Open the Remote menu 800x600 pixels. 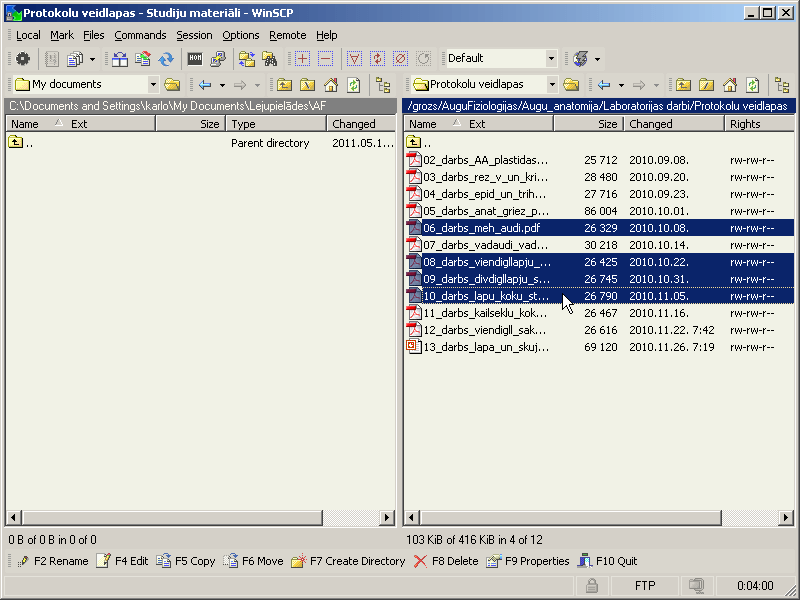(x=288, y=35)
